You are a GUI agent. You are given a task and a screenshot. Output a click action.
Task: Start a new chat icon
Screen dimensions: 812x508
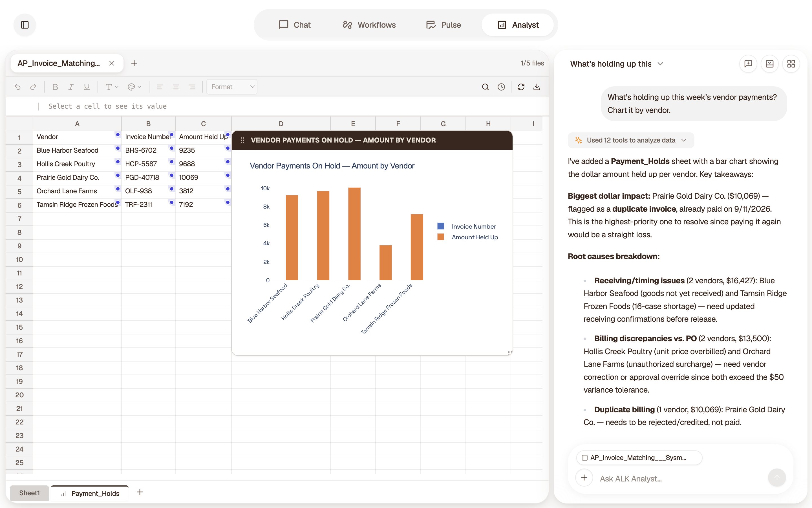click(748, 64)
